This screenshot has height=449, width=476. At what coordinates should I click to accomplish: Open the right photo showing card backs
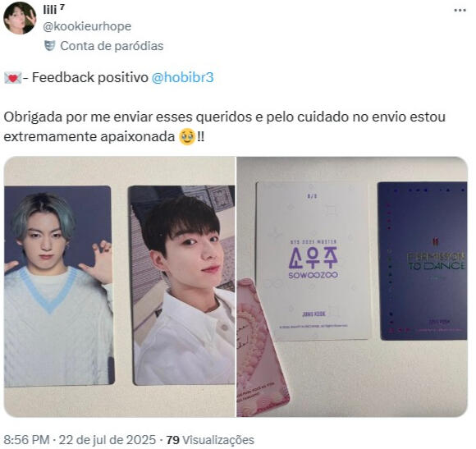[x=352, y=286]
